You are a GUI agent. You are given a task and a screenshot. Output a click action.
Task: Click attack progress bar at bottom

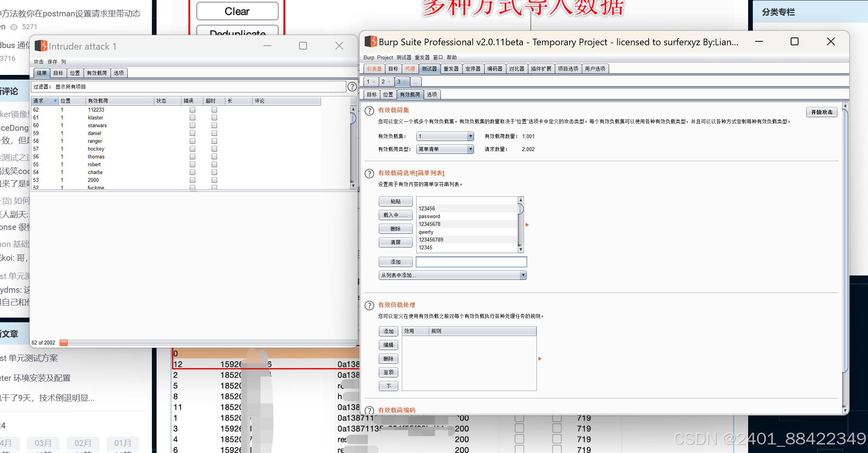[x=207, y=343]
